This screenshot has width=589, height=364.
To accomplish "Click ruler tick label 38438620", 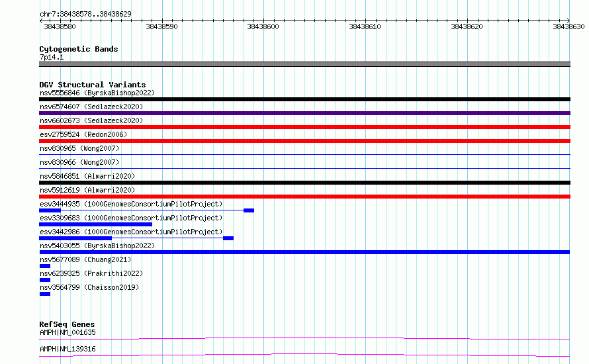I will tap(467, 26).
